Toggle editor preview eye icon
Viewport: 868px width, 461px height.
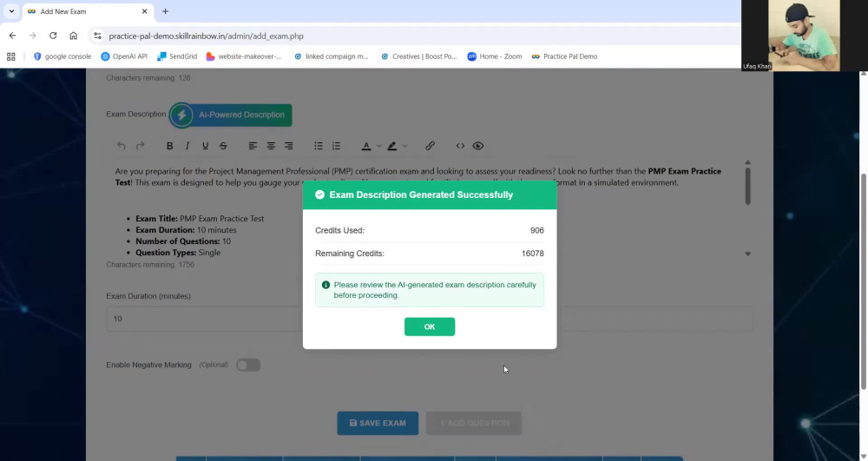click(478, 146)
